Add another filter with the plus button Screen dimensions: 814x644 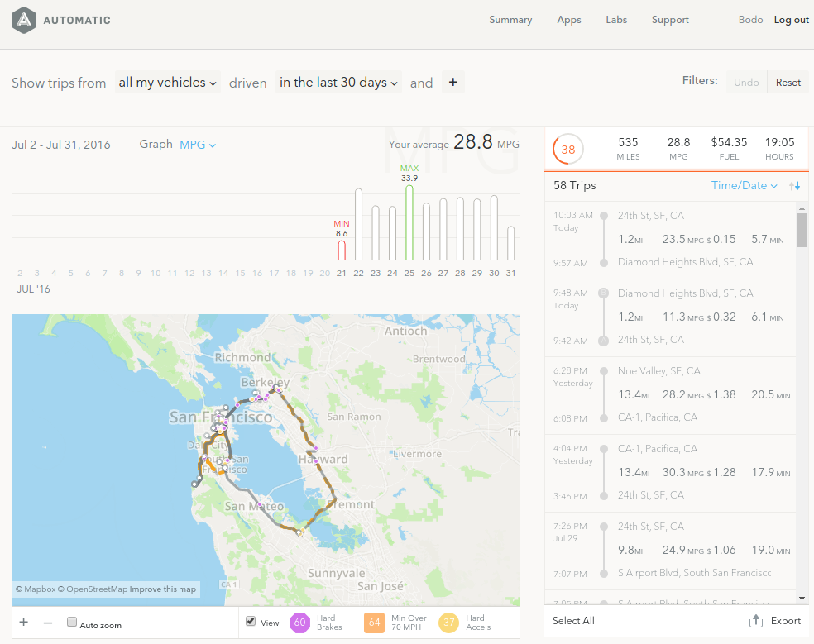[452, 82]
